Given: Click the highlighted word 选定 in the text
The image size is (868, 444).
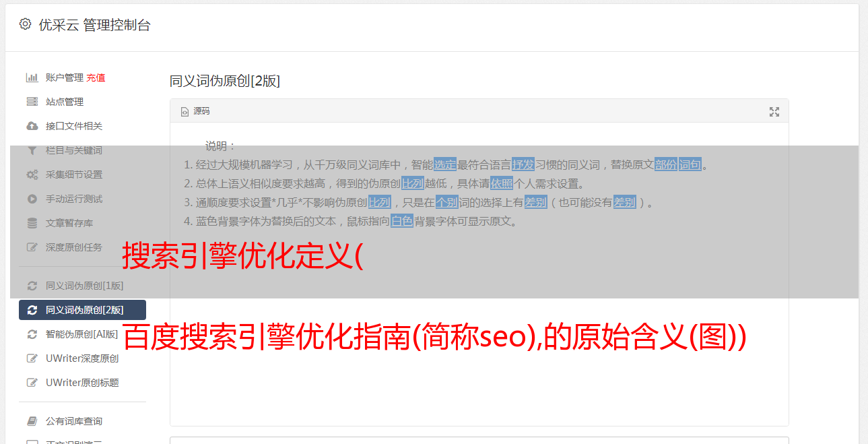Looking at the screenshot, I should [x=445, y=164].
